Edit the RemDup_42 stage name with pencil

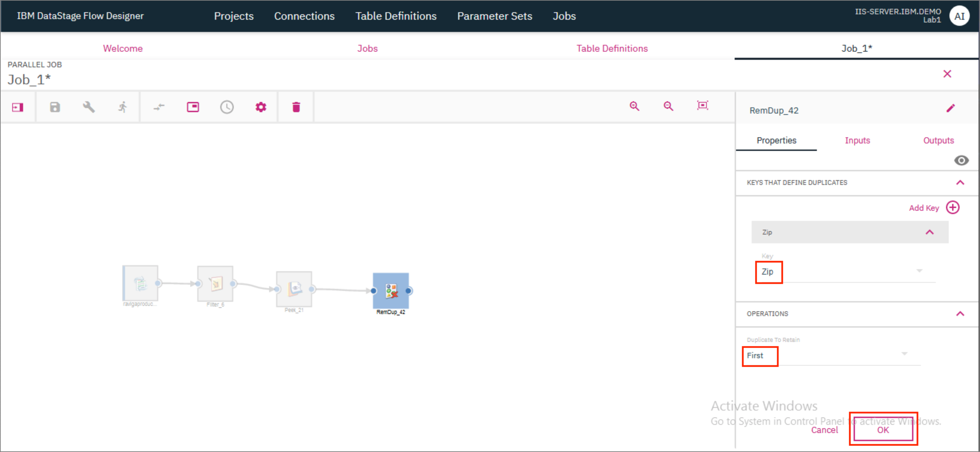[950, 108]
